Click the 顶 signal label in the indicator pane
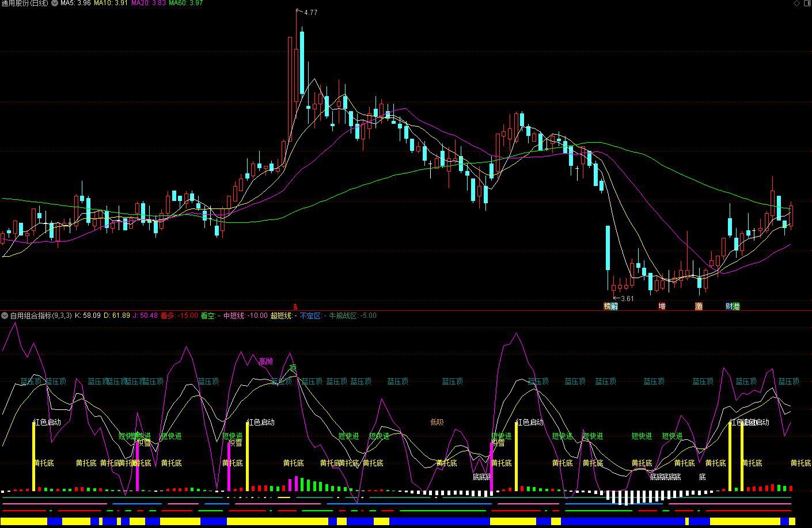 pyautogui.click(x=293, y=368)
